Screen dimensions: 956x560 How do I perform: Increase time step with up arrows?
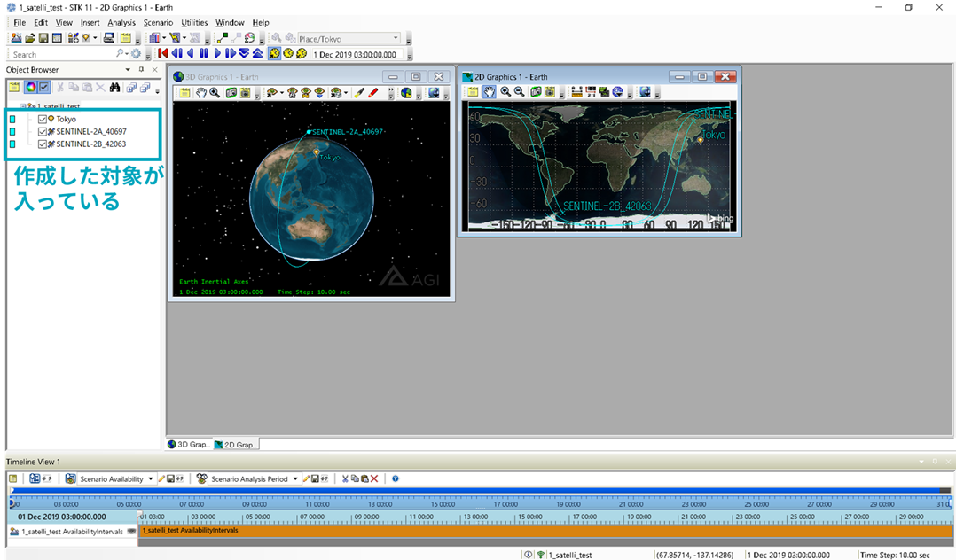258,54
